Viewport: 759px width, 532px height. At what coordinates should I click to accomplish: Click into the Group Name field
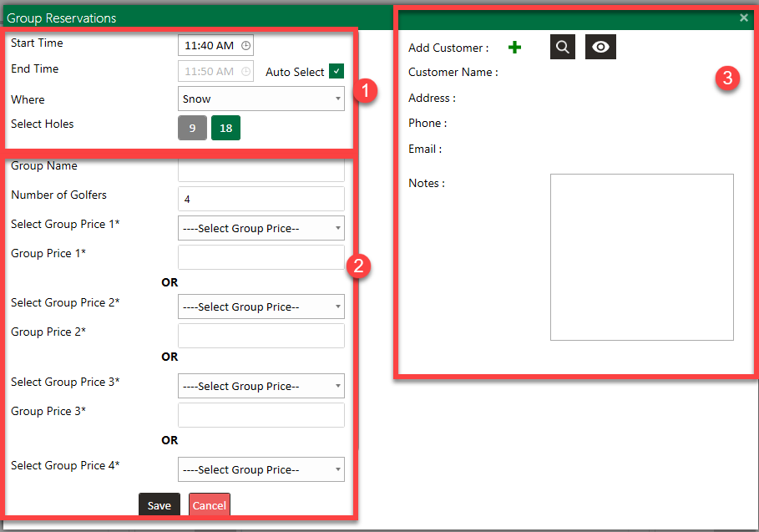point(261,170)
